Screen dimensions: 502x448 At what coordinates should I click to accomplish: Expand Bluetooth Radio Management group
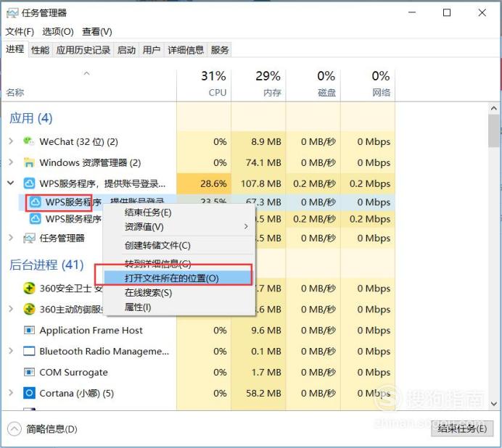click(11, 351)
